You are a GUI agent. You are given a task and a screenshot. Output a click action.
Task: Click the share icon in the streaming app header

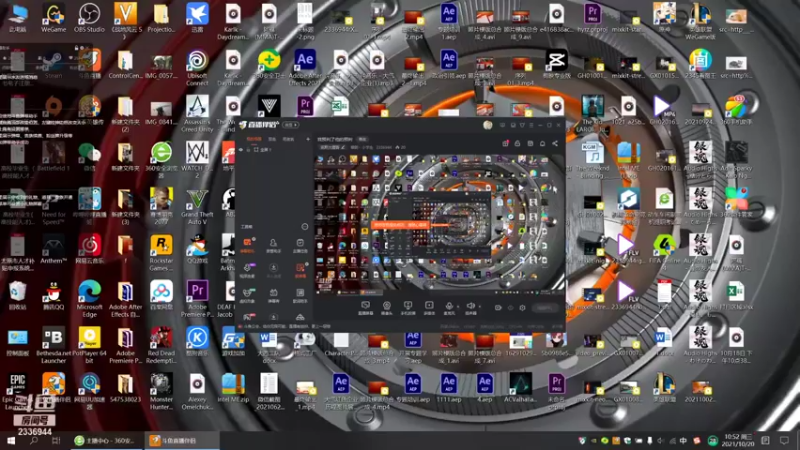point(555,143)
